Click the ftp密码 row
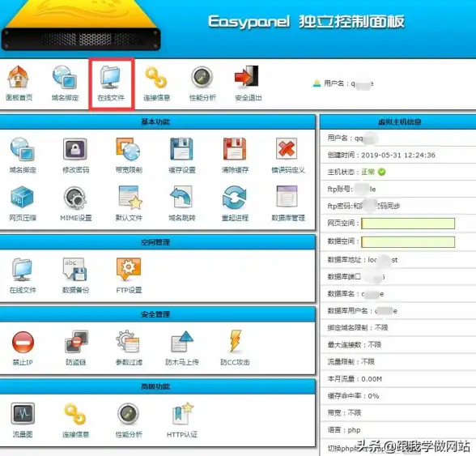This screenshot has height=456, width=476. (398, 206)
